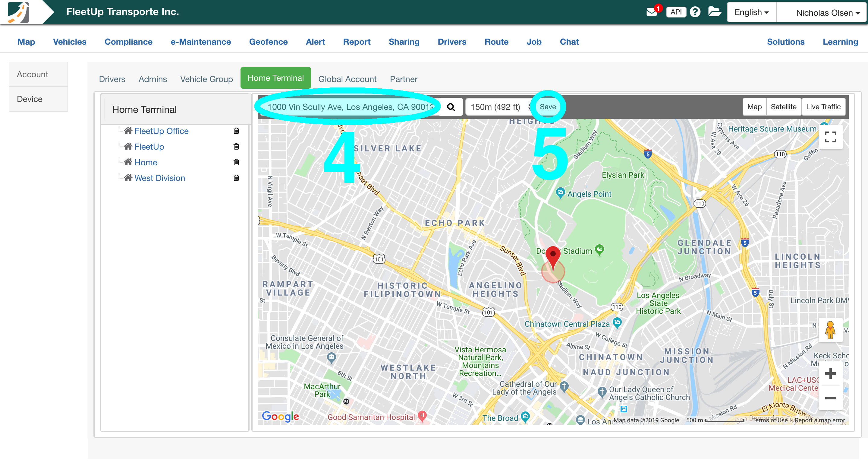Screen dimensions: 868x476
Task: Delete the Home terminal
Action: (236, 162)
